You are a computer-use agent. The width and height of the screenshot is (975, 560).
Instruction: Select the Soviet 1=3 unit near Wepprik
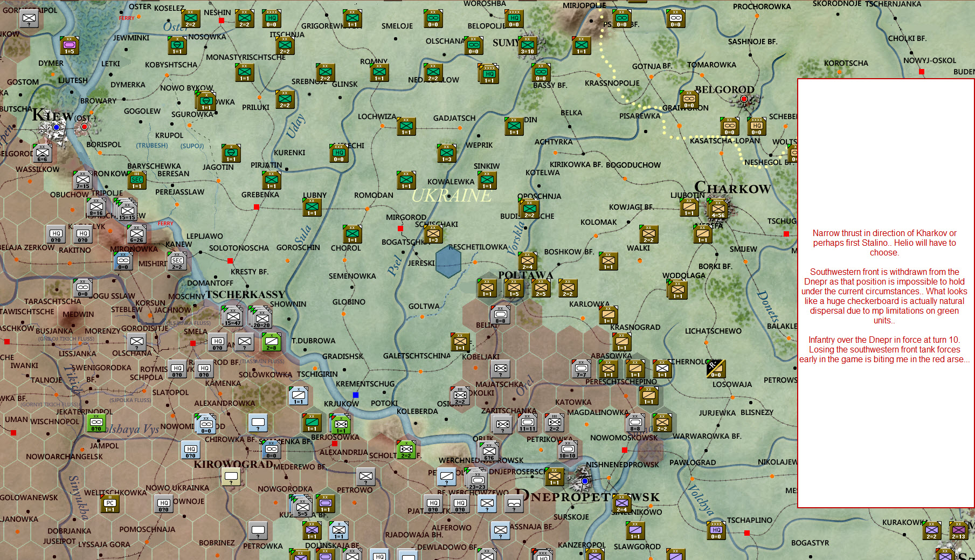point(447,153)
